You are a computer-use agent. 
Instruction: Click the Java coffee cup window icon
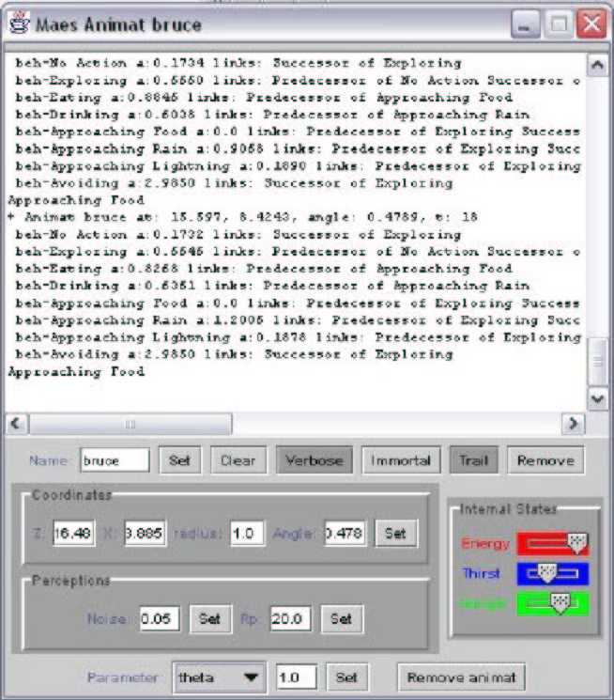(x=19, y=23)
